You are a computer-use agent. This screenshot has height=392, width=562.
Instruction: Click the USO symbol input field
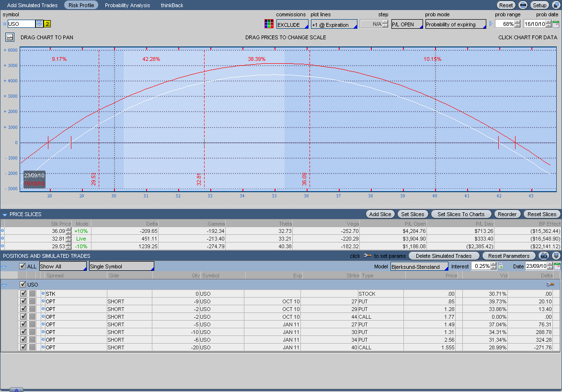[22, 24]
